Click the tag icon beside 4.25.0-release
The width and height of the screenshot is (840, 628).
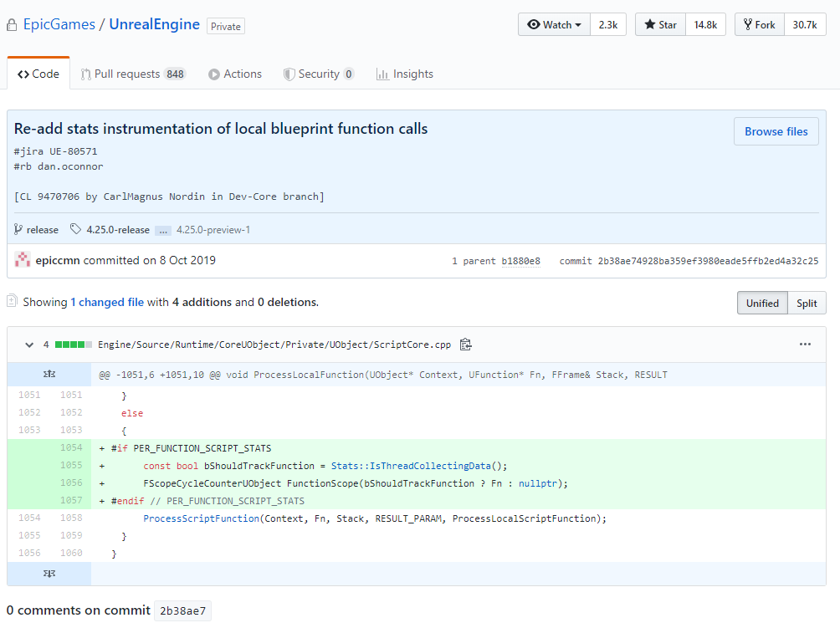click(x=75, y=229)
